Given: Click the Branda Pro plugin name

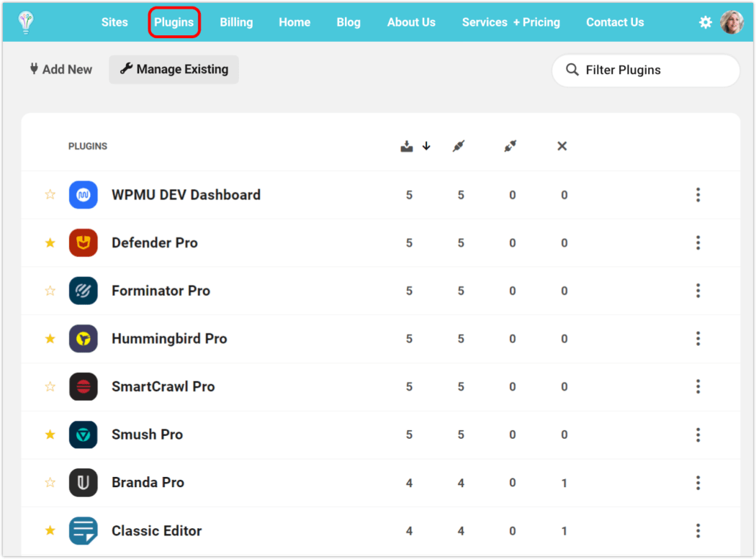Looking at the screenshot, I should click(x=148, y=482).
